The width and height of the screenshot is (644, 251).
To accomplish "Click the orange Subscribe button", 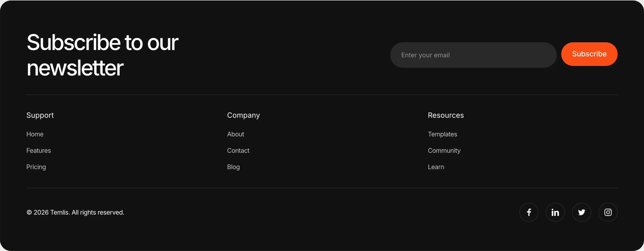I will coord(589,54).
